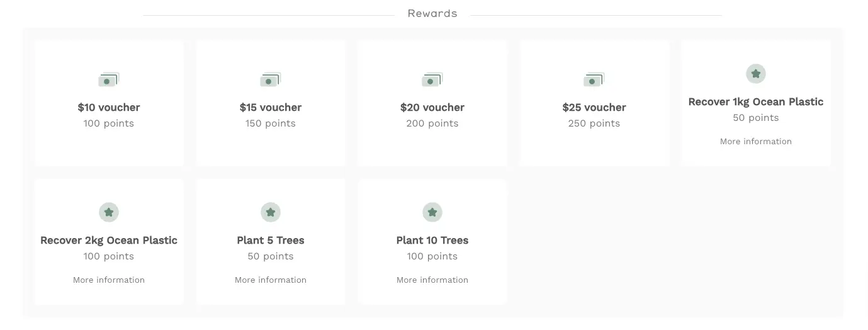Click the star icon above Plant 10 Trees
The width and height of the screenshot is (868, 330).
(432, 212)
